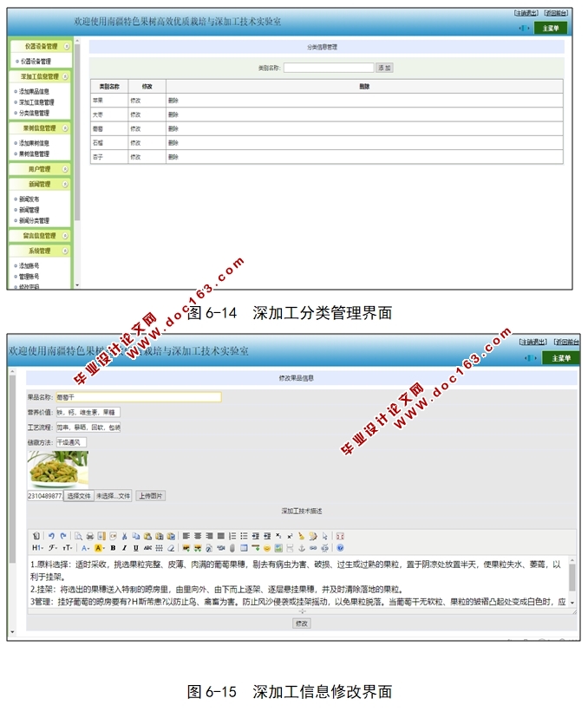This screenshot has height=718, width=588.
Task: Collapse the 深加工信息管理 sidebar section
Action: (66, 76)
